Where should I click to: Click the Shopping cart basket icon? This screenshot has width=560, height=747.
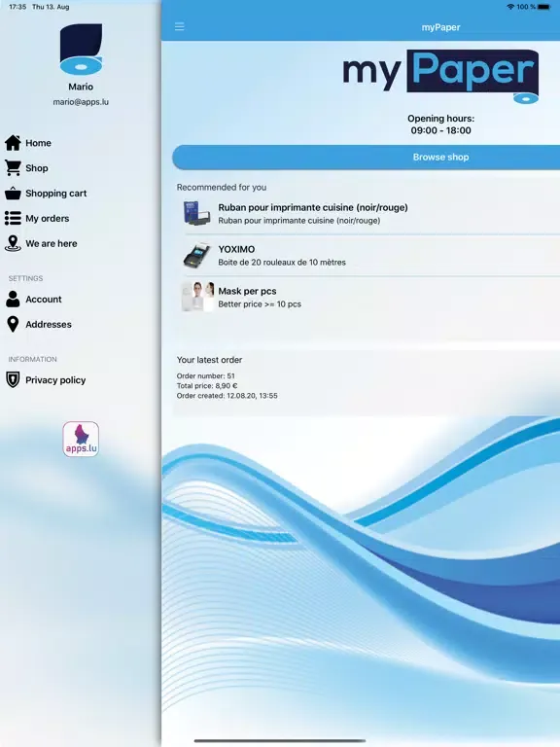[13, 193]
